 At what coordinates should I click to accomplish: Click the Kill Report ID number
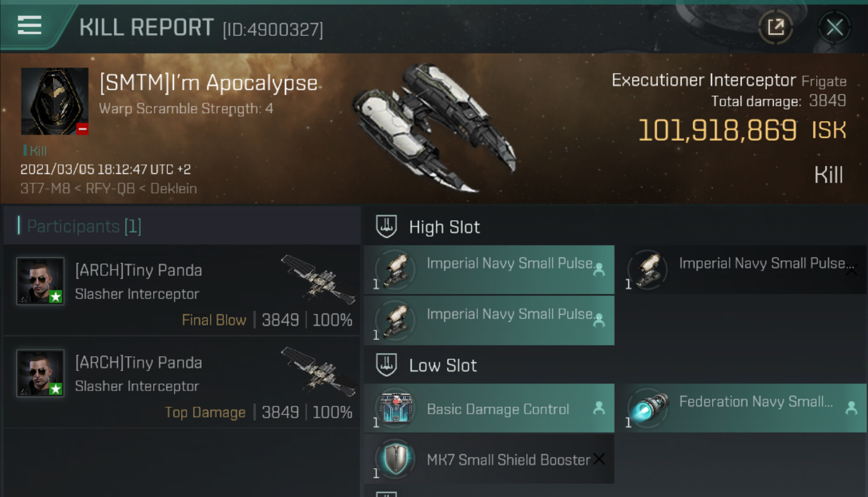[x=273, y=30]
